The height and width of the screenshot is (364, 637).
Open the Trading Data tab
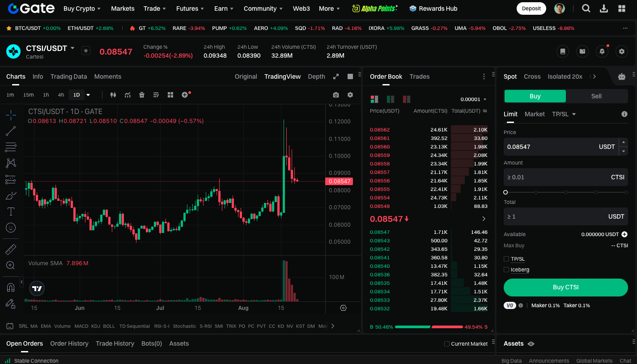(69, 76)
